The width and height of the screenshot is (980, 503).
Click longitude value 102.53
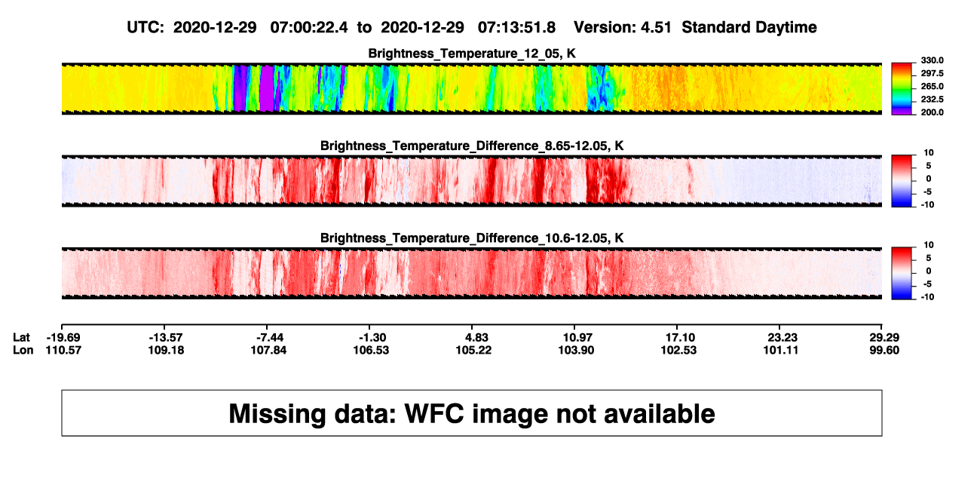click(678, 350)
